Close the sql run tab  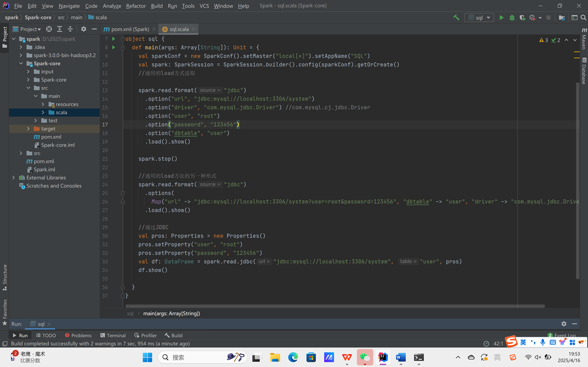(49, 324)
